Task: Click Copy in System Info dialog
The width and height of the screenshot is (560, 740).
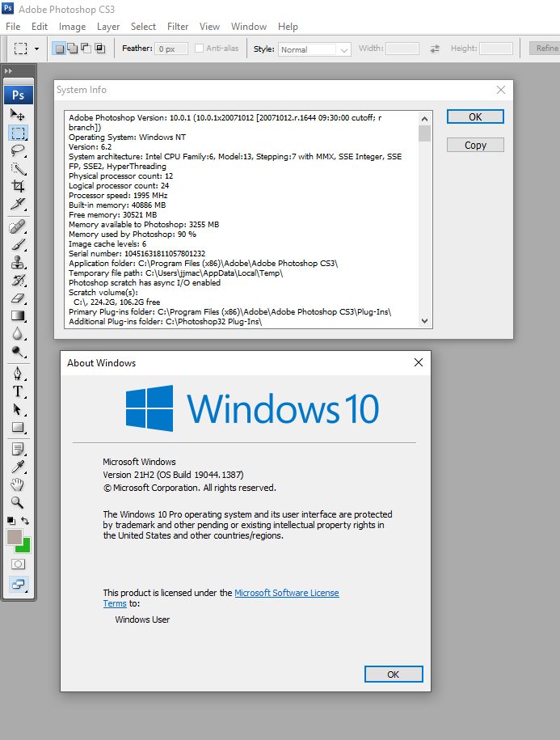Action: tap(475, 145)
